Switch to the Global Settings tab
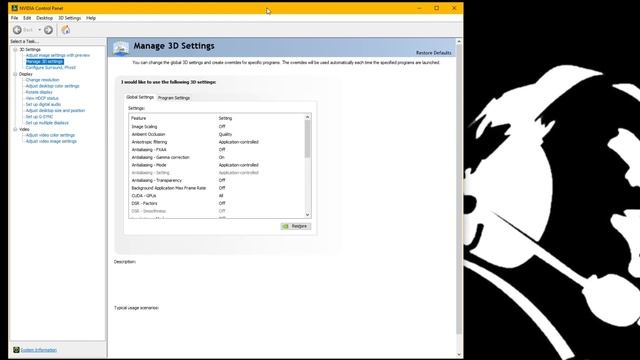The width and height of the screenshot is (640, 360). click(x=140, y=97)
